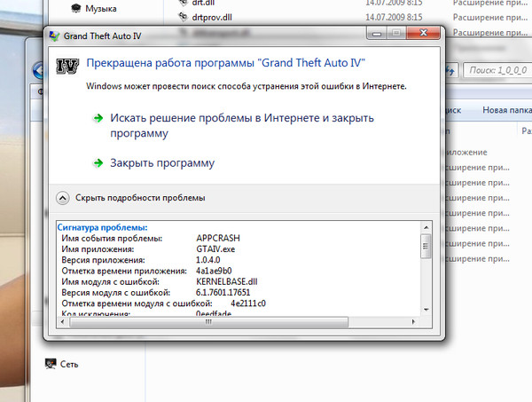Select the "GTAIV.exe" application name value

click(215, 248)
